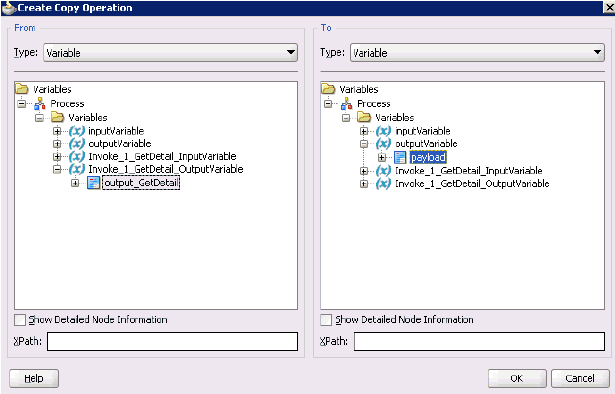Expand inputVariable in To tree

pos(364,131)
